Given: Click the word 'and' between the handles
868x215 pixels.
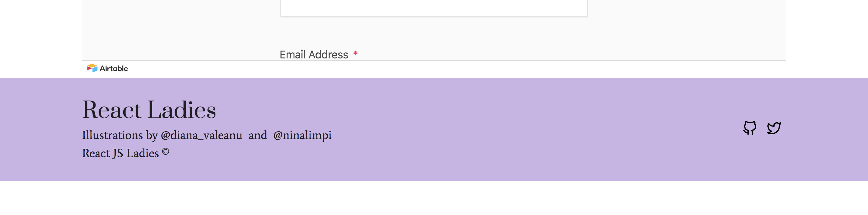Looking at the screenshot, I should [258, 135].
